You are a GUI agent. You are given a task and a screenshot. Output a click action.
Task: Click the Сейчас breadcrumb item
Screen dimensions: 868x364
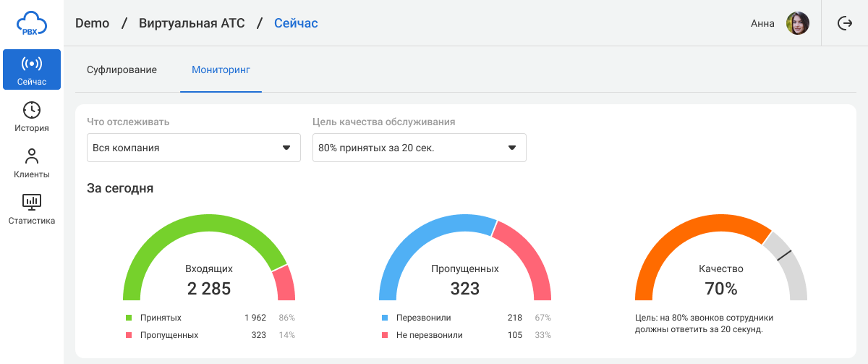point(296,23)
